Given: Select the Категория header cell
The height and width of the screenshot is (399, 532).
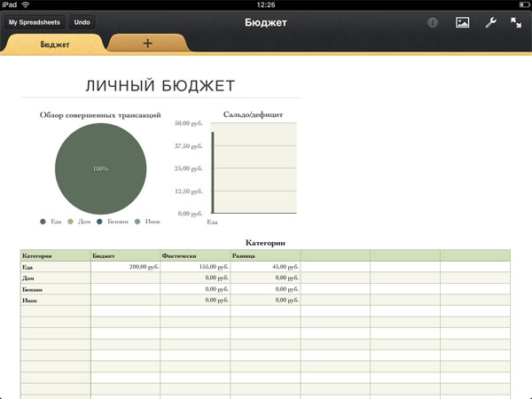Looking at the screenshot, I should (x=56, y=256).
